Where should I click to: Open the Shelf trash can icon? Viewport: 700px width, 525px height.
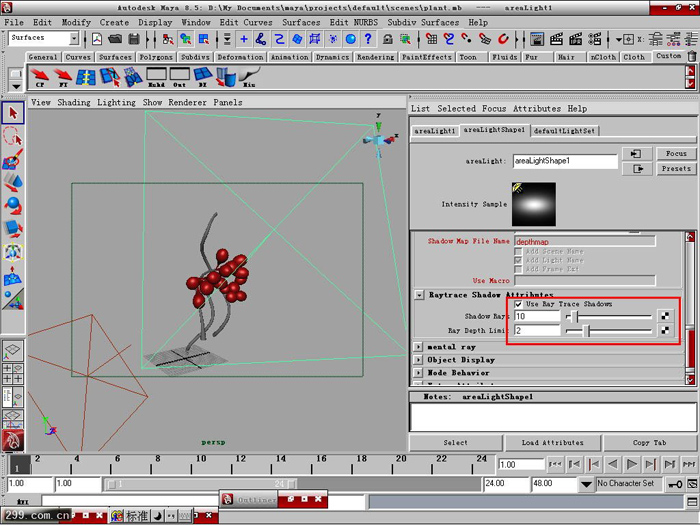coord(692,57)
